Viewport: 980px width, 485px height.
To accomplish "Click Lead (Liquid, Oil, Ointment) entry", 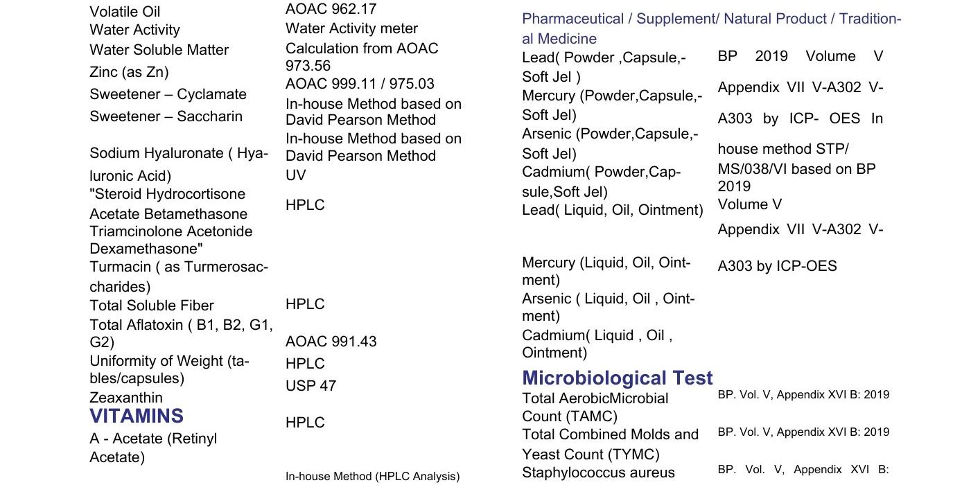I will [x=612, y=210].
